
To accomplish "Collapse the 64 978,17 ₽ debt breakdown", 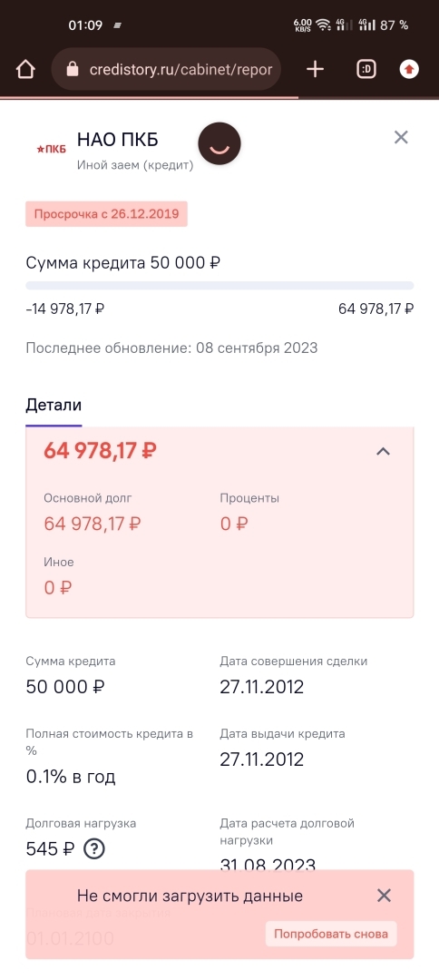I will tap(383, 451).
